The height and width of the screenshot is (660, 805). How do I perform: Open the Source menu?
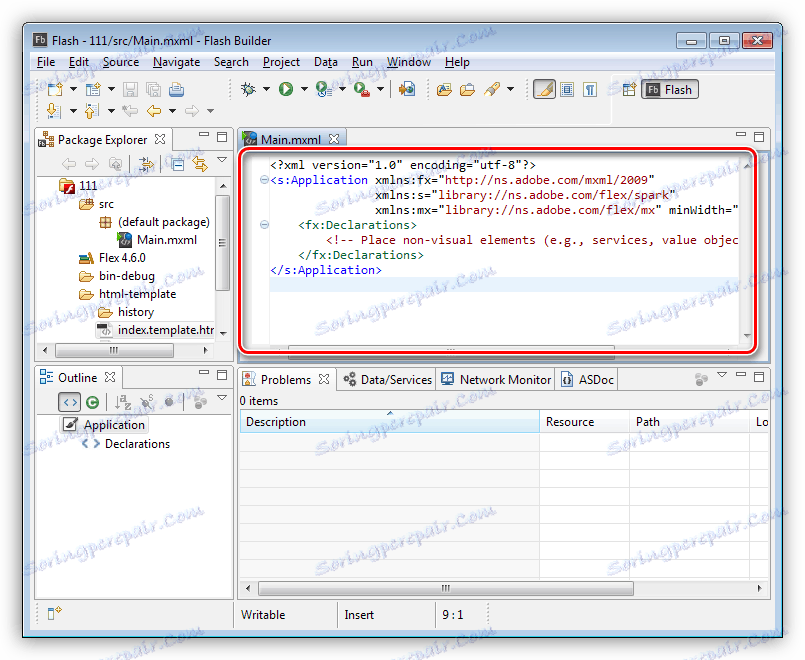coord(121,62)
